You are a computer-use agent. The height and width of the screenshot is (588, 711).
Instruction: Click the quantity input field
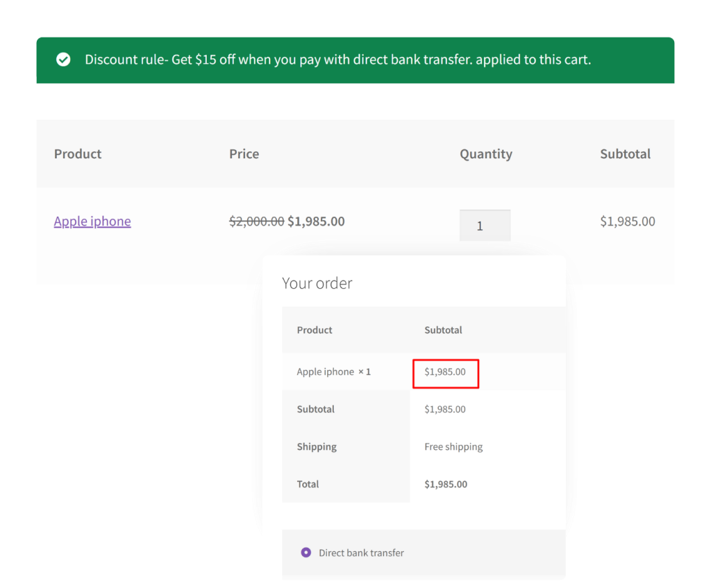point(485,225)
